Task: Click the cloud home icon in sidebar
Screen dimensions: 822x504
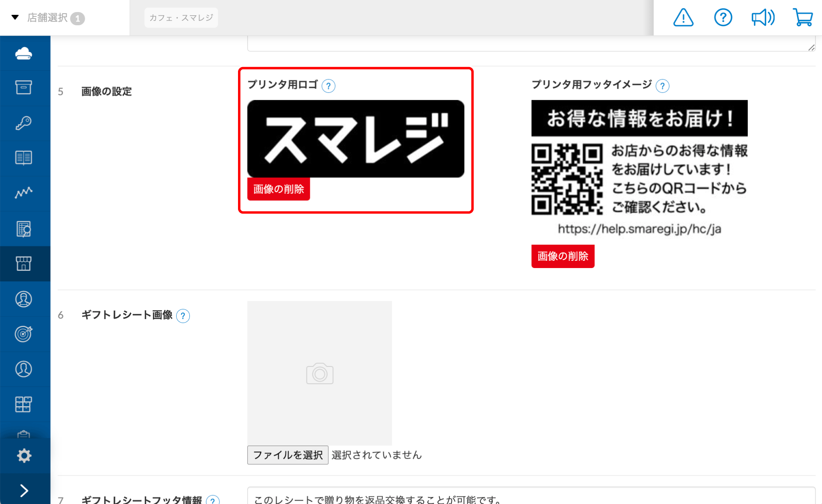Action: [x=24, y=53]
